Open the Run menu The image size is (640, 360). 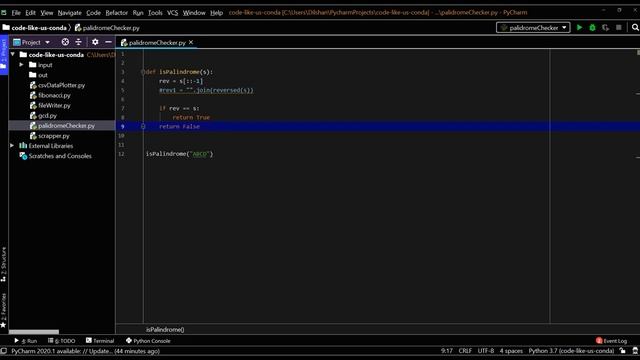coord(138,13)
